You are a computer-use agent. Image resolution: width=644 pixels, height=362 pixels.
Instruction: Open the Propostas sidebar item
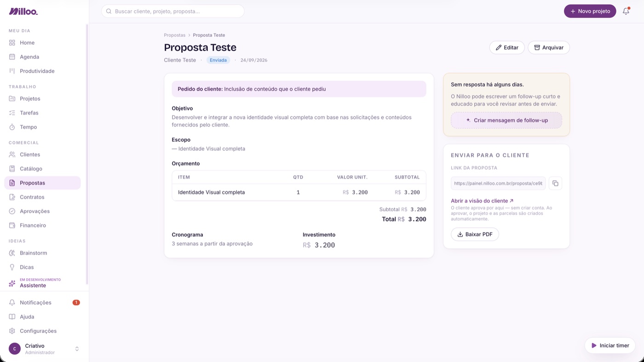click(x=42, y=183)
